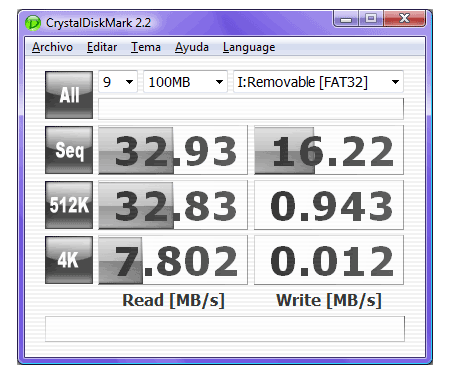Viewport: 450px width, 375px height.
Task: Start the 4K random test
Action: pos(69,260)
